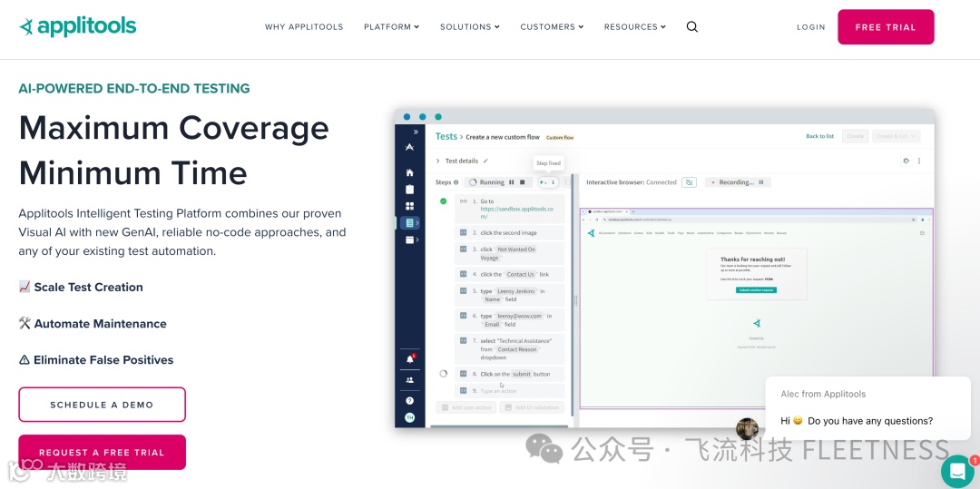The height and width of the screenshot is (489, 980).
Task: Click the team users icon in demo sidebar
Action: (409, 380)
